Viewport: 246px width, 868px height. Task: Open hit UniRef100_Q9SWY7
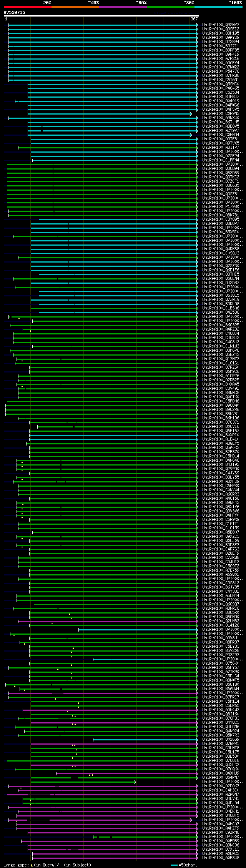click(x=221, y=25)
